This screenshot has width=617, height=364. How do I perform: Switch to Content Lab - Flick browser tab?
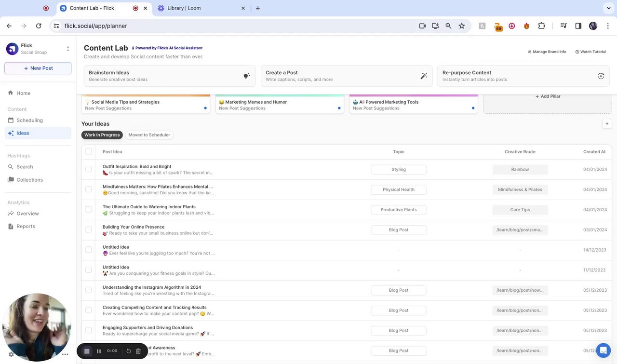pyautogui.click(x=104, y=8)
